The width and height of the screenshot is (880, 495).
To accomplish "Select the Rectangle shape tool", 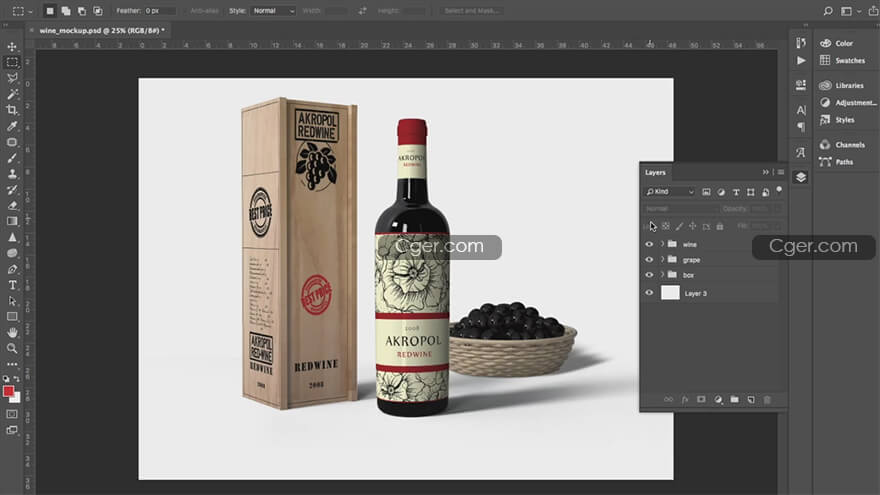I will 12,317.
